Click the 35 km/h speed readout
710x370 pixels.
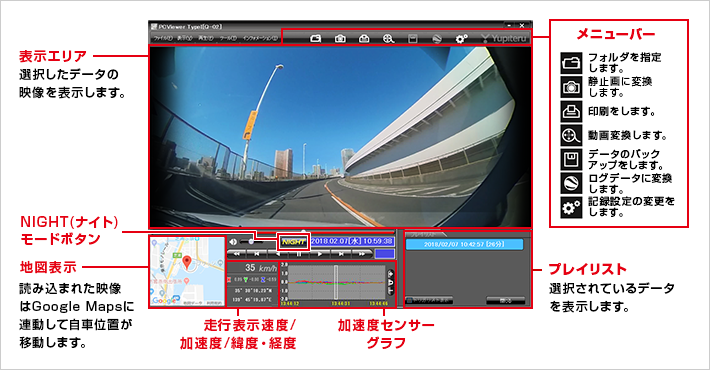coord(261,268)
